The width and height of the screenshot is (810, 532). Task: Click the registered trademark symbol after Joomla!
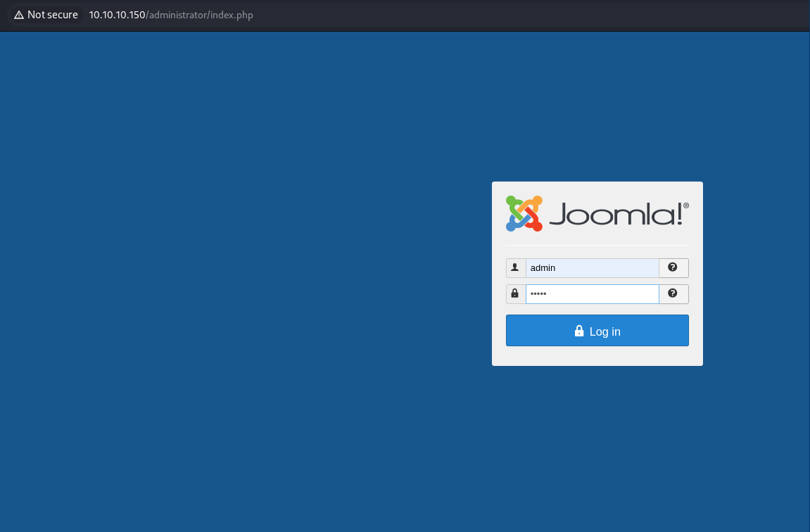[686, 205]
